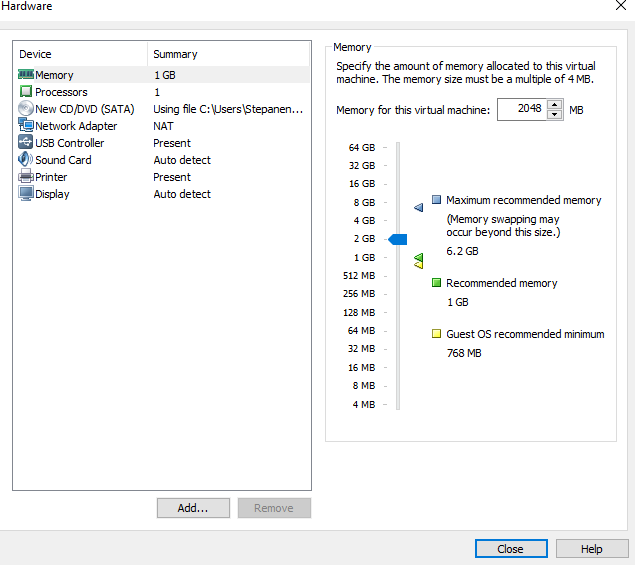This screenshot has height=565, width=635.
Task: Select the CD/DVD disc icon
Action: [26, 109]
